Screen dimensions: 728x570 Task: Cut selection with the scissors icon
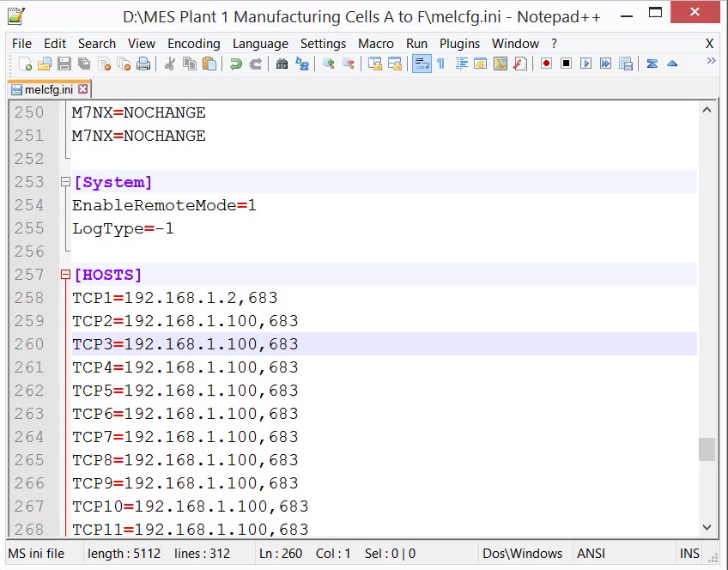[170, 64]
